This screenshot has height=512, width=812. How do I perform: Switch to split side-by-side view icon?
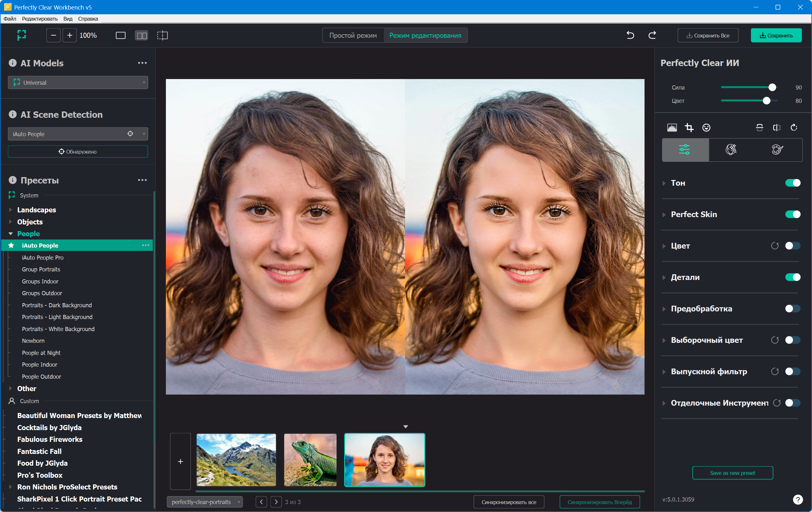[x=141, y=36]
